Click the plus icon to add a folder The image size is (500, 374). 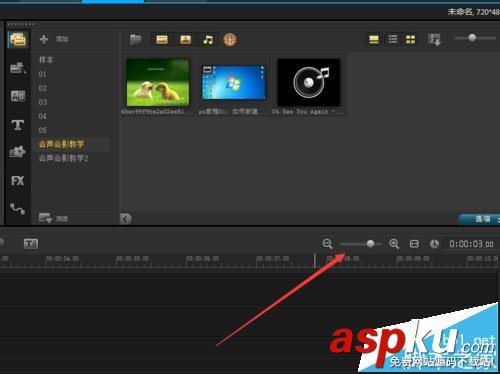[x=44, y=39]
